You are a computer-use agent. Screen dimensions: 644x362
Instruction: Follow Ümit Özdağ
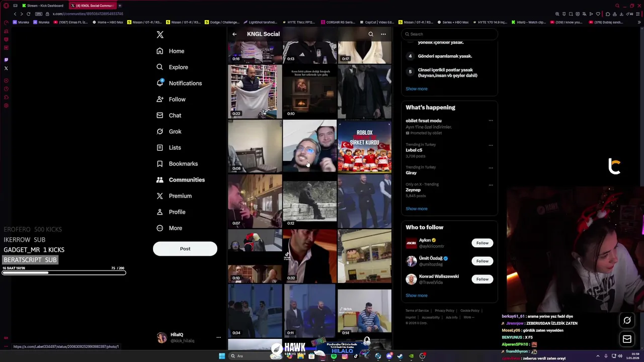[482, 261]
